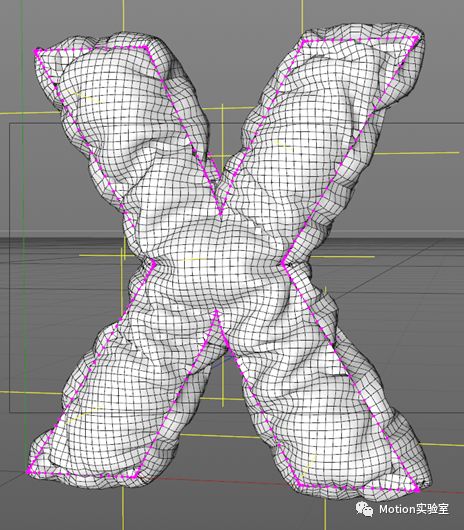Select the magenta spline point at the X's upper inner notch
The width and height of the screenshot is (464, 530).
[x=221, y=213]
